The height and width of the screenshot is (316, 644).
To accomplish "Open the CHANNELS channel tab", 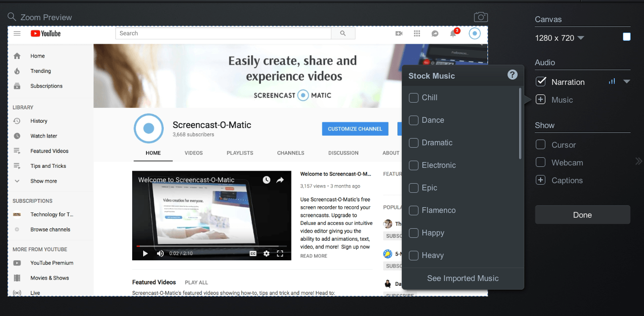I will point(291,153).
